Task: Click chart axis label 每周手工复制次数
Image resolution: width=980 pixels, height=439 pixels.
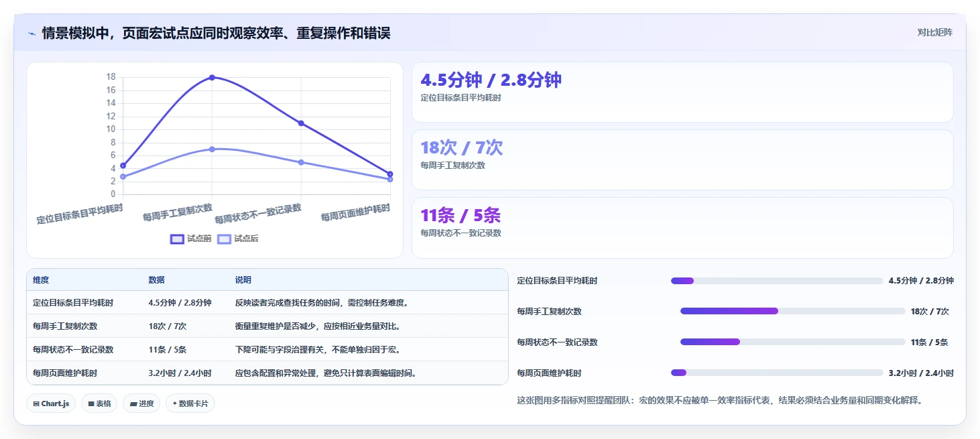Action: 178,212
